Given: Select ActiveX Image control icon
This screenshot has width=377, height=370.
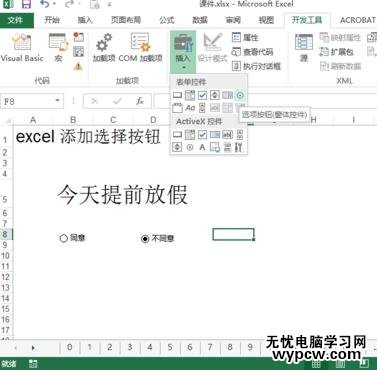Looking at the screenshot, I should tap(215, 147).
